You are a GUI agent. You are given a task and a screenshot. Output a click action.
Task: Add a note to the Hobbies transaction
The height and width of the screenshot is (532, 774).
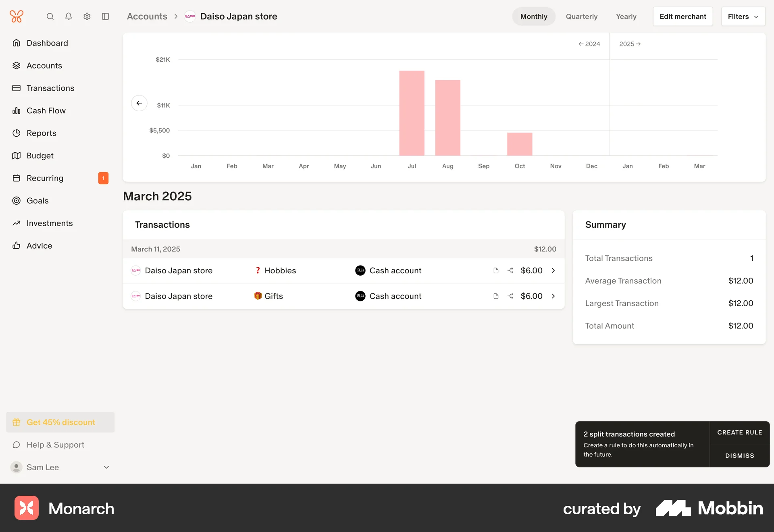495,270
